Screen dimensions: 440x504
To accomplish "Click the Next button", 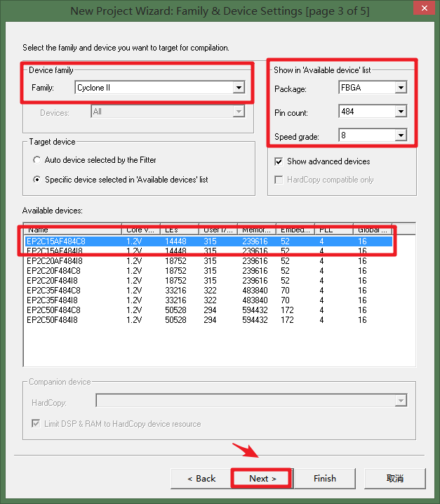I will (262, 479).
